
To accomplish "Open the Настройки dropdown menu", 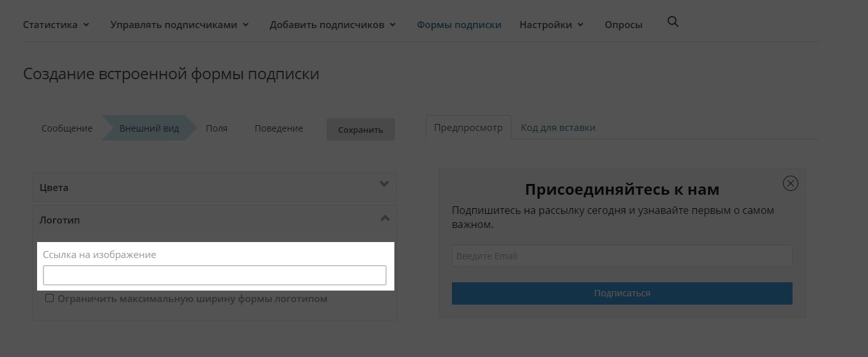I will point(552,25).
